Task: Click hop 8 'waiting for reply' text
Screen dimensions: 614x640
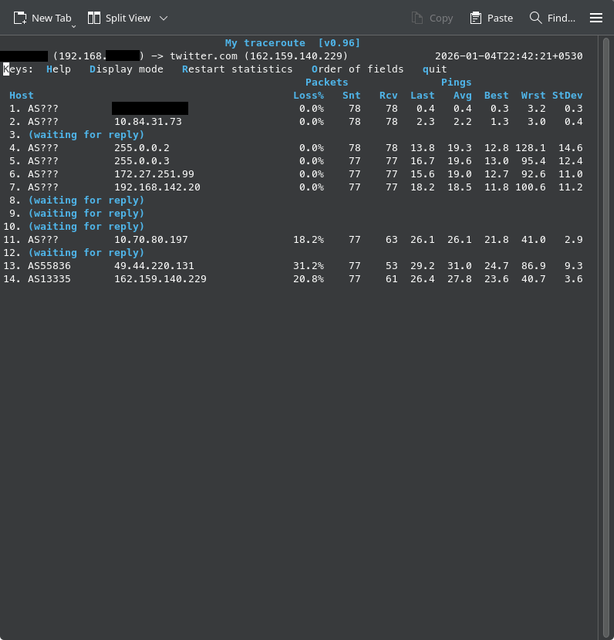Action: (x=86, y=200)
